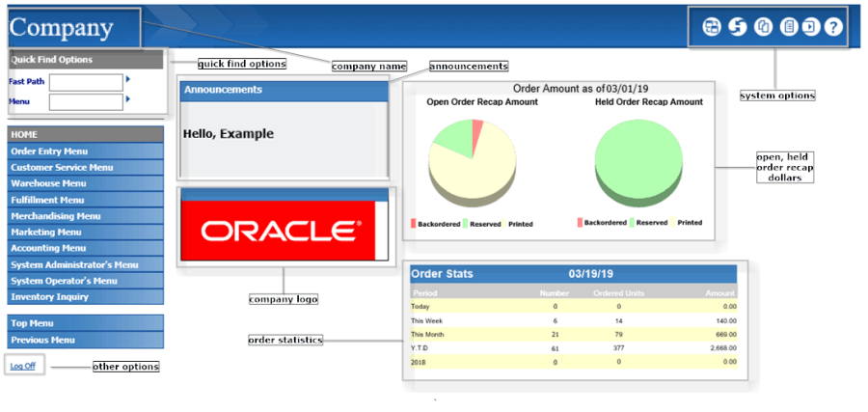Screen dimensions: 868x412
Task: Open the System Administrator's Menu
Action: (x=86, y=264)
